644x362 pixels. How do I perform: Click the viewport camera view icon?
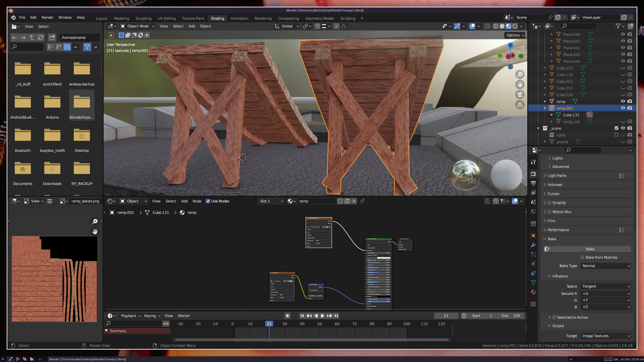[x=520, y=95]
